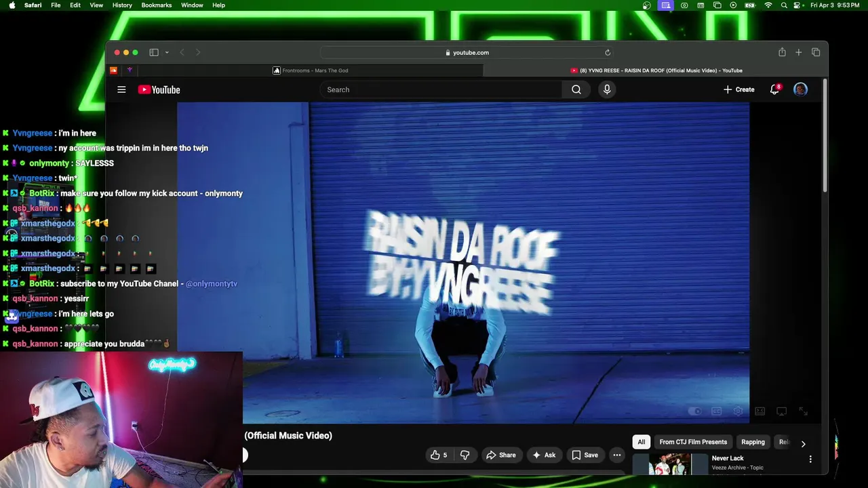Open the YouTube hamburger guide menu
868x488 pixels.
tap(121, 89)
